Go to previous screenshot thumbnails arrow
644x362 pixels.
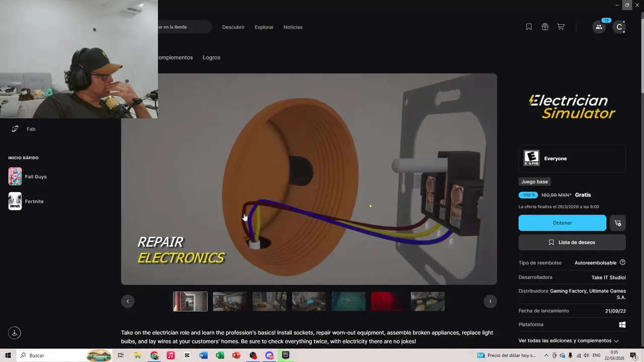coord(128,301)
